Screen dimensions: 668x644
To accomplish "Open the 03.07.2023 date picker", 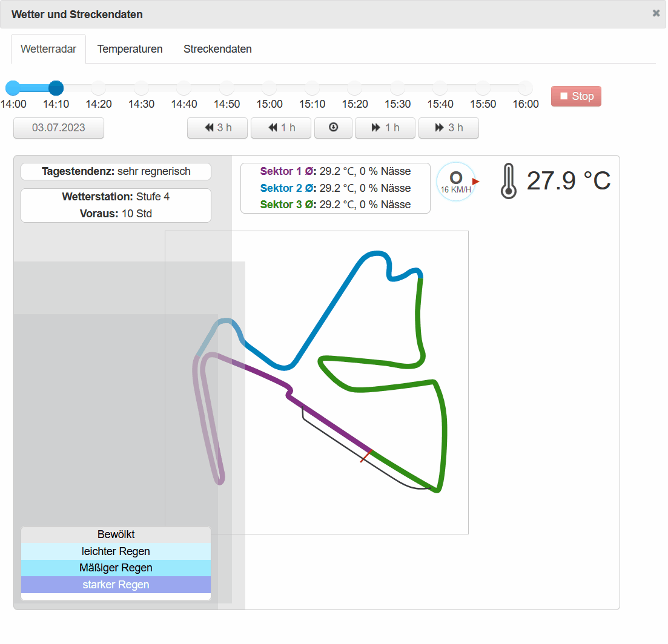I will [x=59, y=128].
